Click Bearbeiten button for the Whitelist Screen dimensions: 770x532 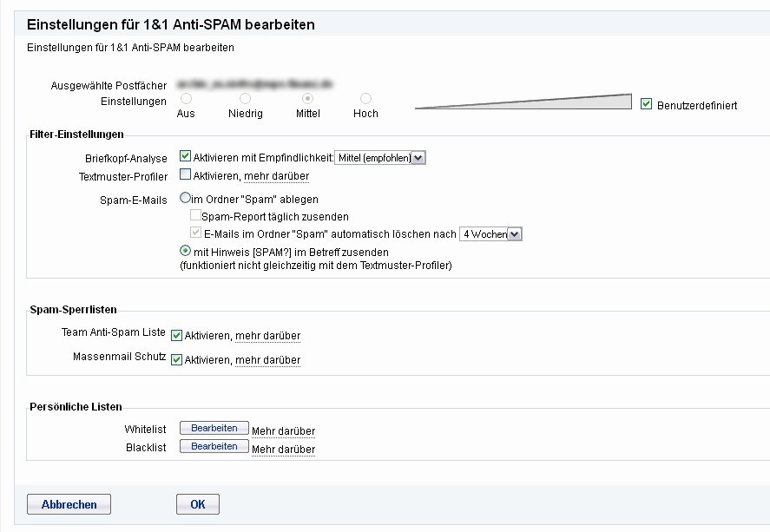(214, 428)
